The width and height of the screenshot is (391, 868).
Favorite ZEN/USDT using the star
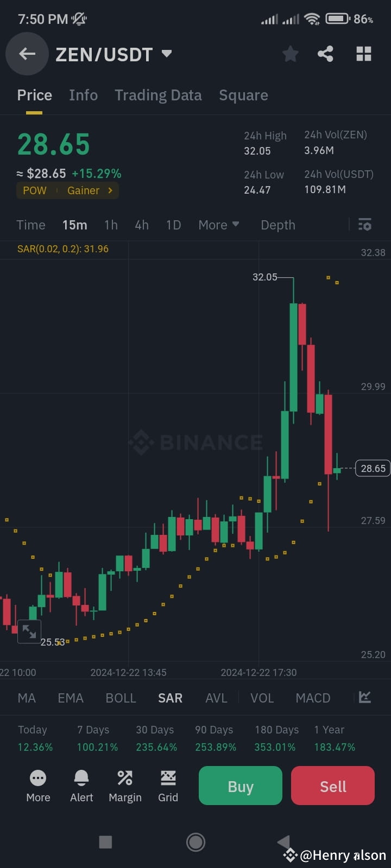pyautogui.click(x=290, y=54)
